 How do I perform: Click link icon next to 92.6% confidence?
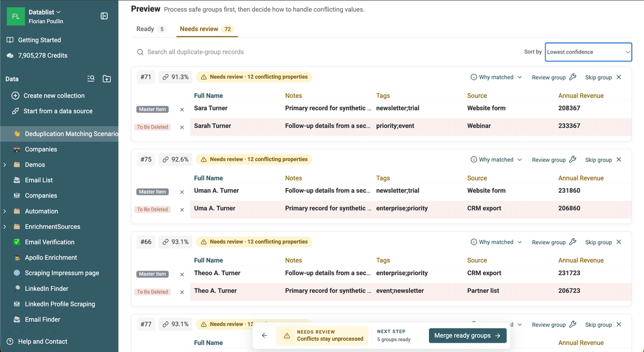click(165, 159)
